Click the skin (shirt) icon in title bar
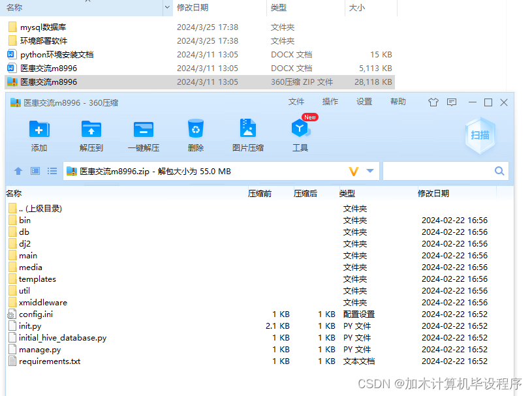Viewport: 532px width, 396px height. 433,102
